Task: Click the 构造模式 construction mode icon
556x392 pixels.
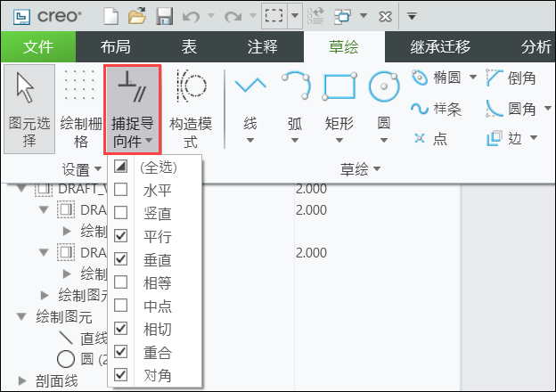Action: [x=190, y=107]
